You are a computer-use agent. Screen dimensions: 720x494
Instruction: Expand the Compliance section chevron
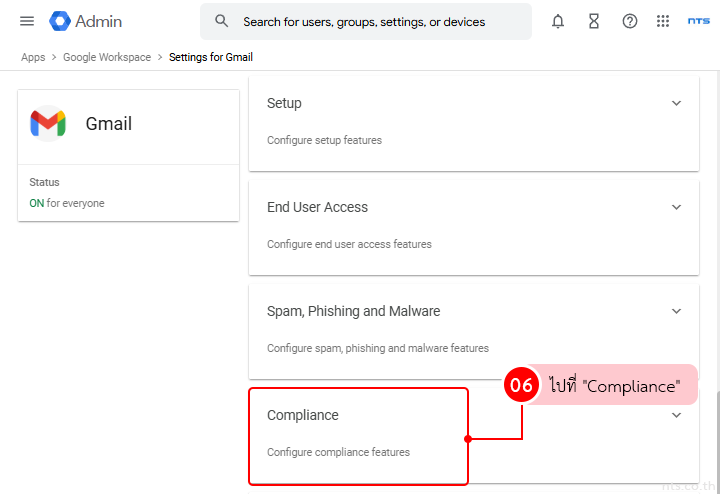click(x=676, y=415)
